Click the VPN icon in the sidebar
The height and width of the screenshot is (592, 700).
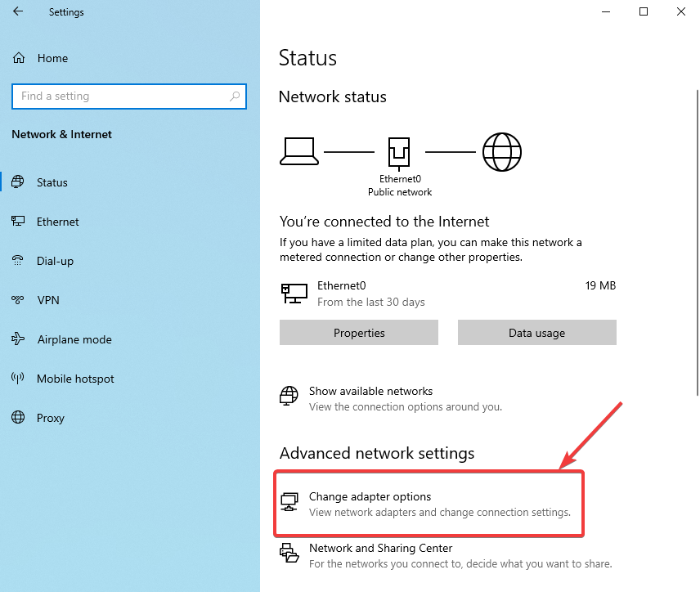(x=18, y=300)
